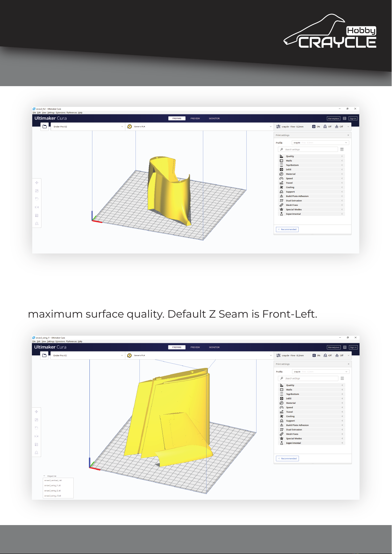Select Mirror tool in orcav2_wing_l1 window
This screenshot has height=554, width=392.
pyautogui.click(x=37, y=436)
